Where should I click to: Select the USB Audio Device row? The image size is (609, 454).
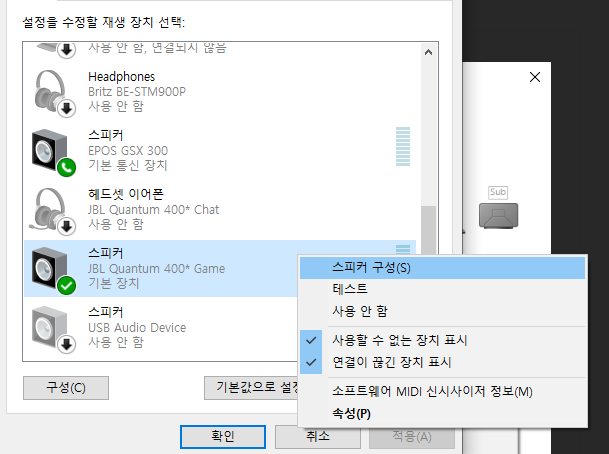click(161, 328)
